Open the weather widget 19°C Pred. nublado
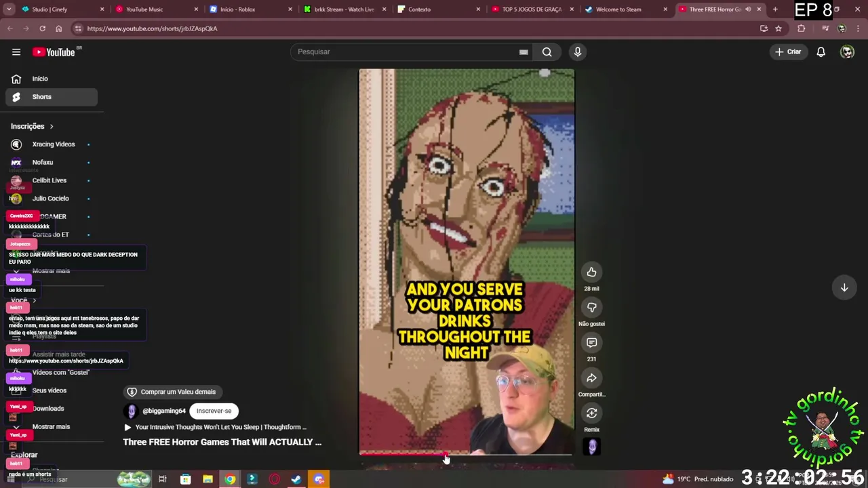 point(697,479)
